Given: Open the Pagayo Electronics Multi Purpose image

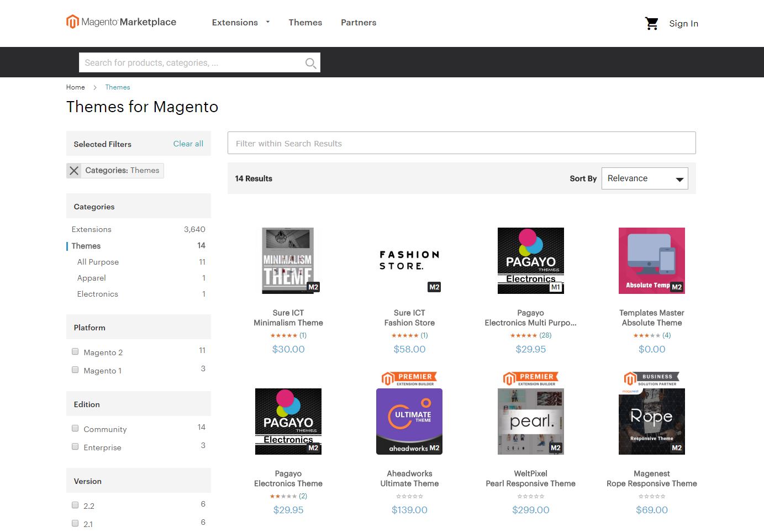Looking at the screenshot, I should tap(530, 261).
